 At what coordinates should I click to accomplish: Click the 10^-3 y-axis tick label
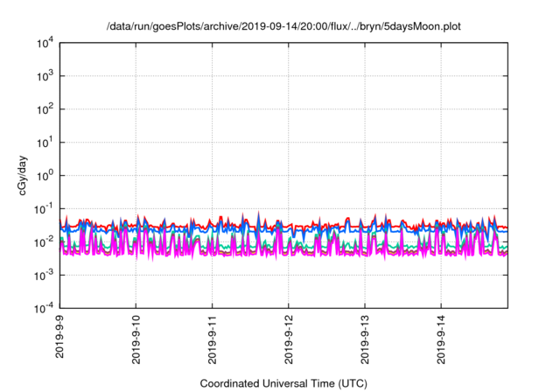point(44,276)
